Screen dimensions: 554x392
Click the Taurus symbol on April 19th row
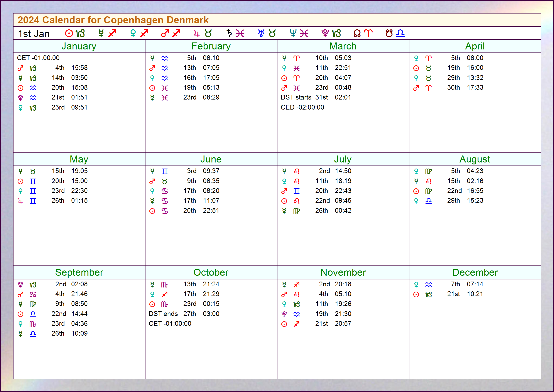coord(429,68)
